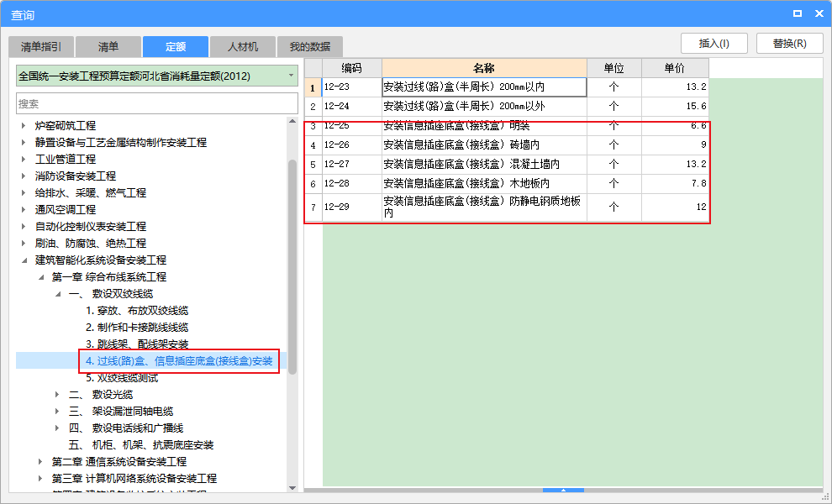Select the 通风空调工程 tree label

[66, 209]
